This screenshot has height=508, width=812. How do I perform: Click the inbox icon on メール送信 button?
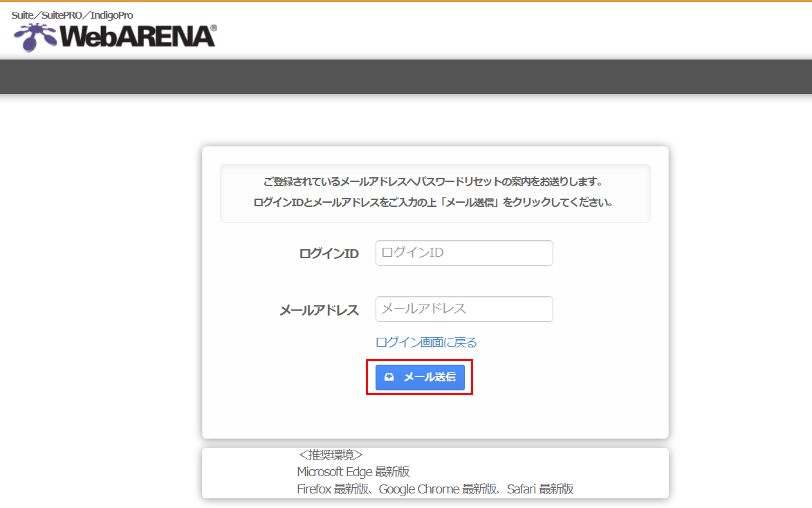pyautogui.click(x=389, y=377)
